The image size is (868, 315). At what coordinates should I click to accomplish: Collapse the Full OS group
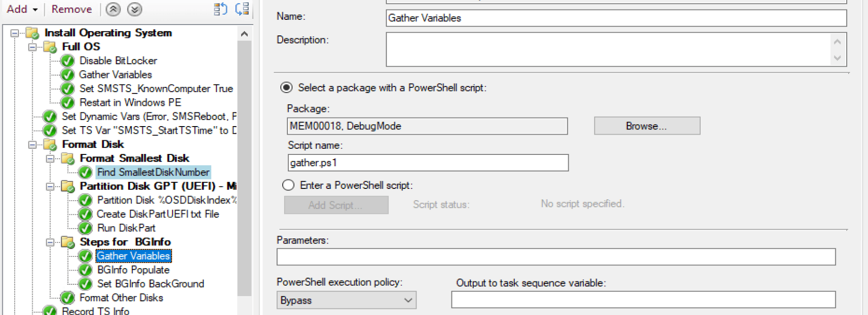(32, 47)
